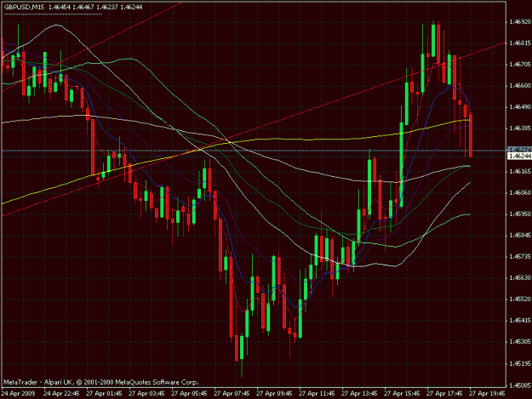
Task: Click the 1.46920 price axis label
Action: click(519, 22)
